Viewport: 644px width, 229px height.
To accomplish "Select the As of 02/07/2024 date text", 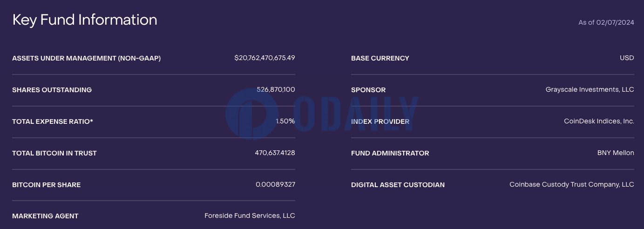I will point(606,22).
